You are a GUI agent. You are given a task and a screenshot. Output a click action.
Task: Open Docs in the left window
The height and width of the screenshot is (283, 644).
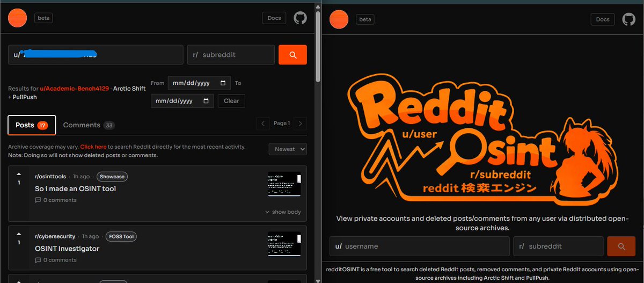point(274,18)
